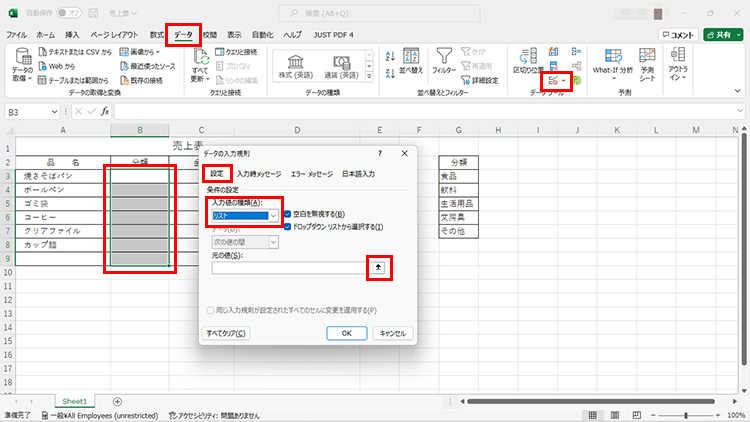Viewport: 750px width, 422px height.
Task: Click the range selector arrow beside 元の値
Action: (x=377, y=267)
